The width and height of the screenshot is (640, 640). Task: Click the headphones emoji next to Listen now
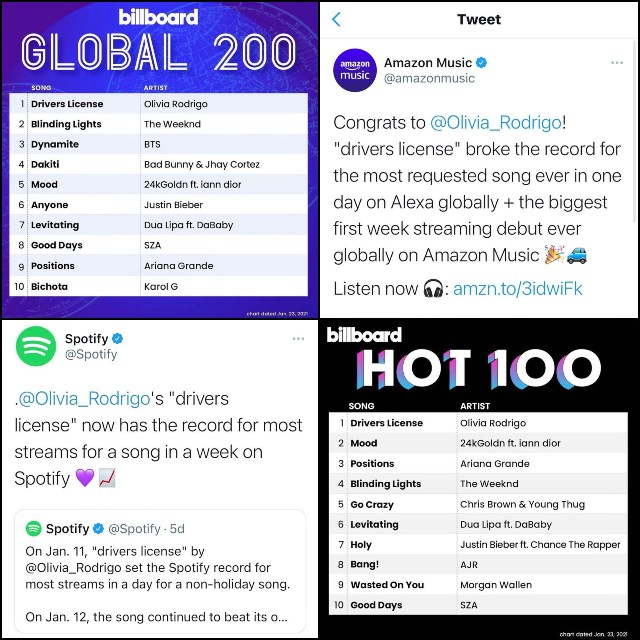coord(433,289)
